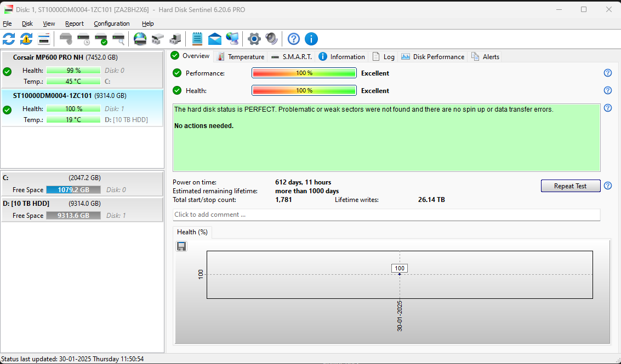Click the Health percentage gradient bar
Image resolution: width=621 pixels, height=364 pixels.
point(304,91)
